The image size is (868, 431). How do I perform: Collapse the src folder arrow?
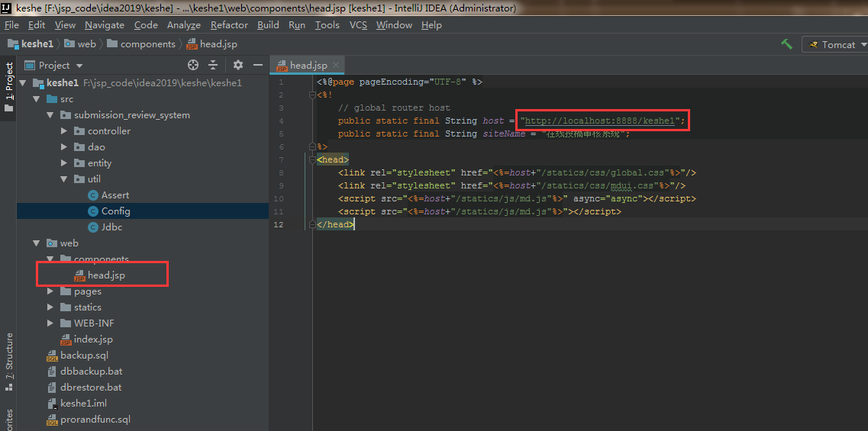click(37, 99)
